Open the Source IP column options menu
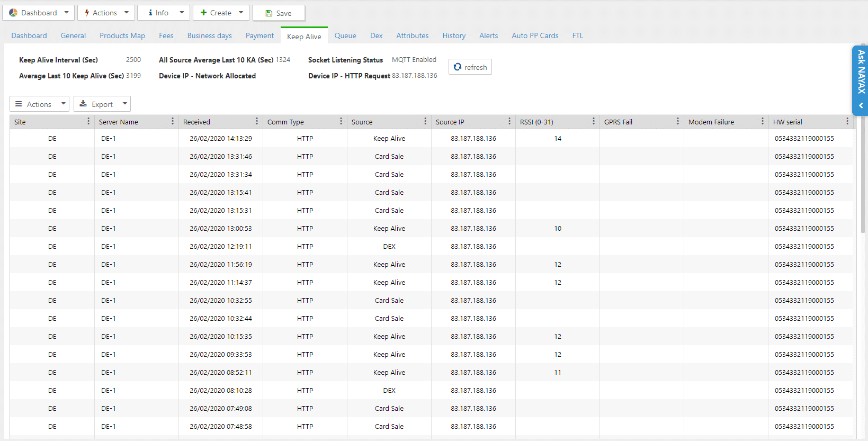868x441 pixels. 509,122
